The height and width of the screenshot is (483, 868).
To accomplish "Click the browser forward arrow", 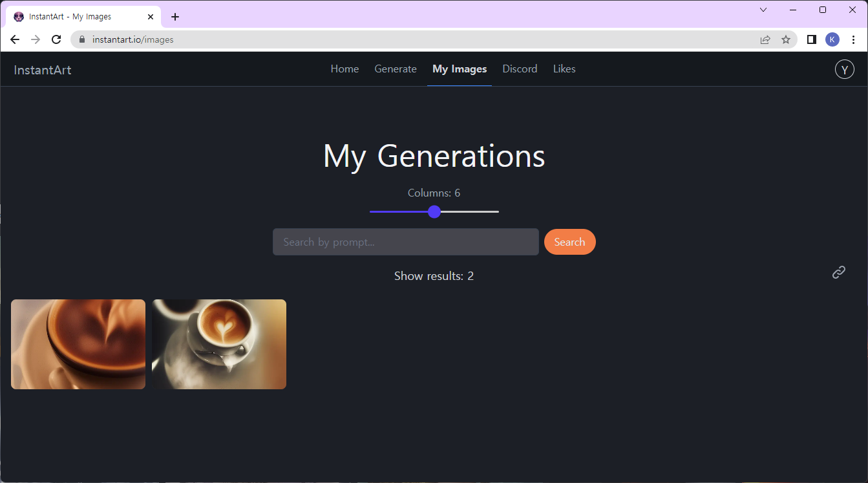I will [36, 39].
